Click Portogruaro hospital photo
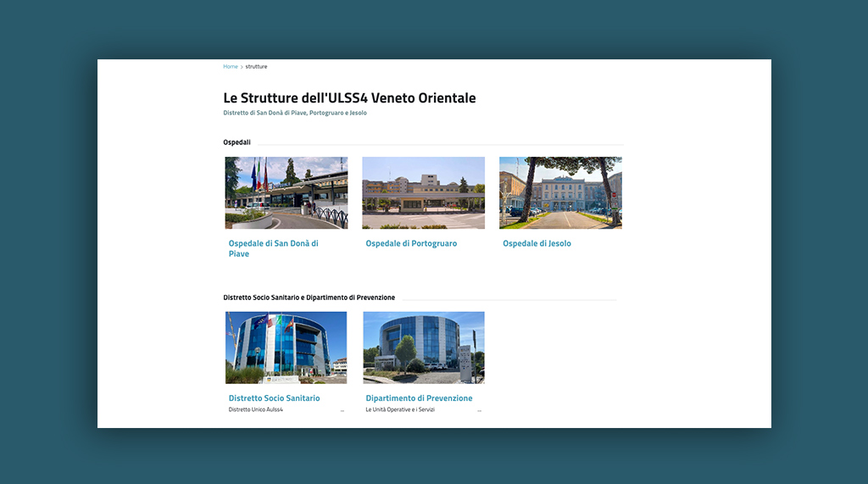The height and width of the screenshot is (484, 868). point(424,192)
